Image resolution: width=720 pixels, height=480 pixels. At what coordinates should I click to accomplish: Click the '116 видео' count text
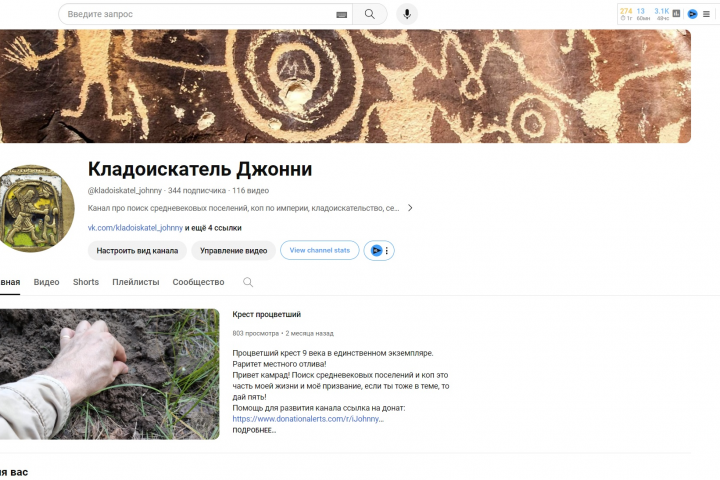click(250, 191)
